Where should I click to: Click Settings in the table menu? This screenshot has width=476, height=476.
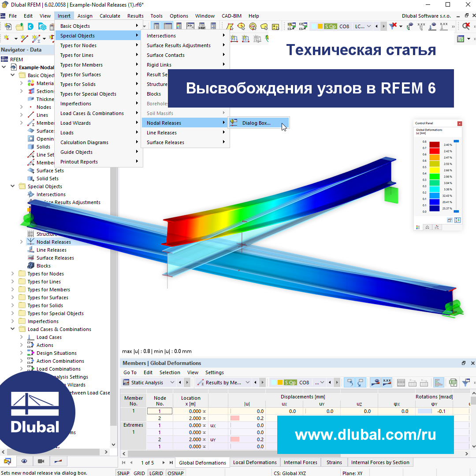coord(214,372)
